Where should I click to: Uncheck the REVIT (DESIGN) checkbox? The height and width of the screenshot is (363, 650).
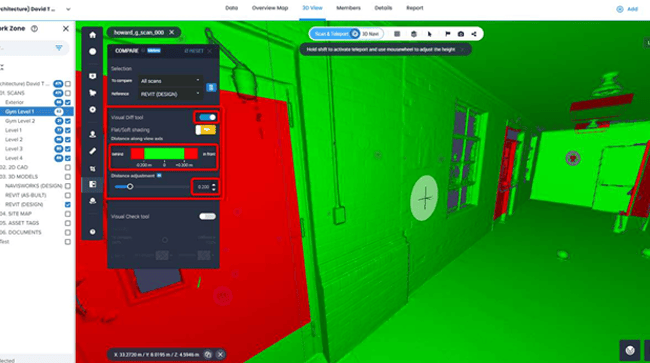point(68,205)
